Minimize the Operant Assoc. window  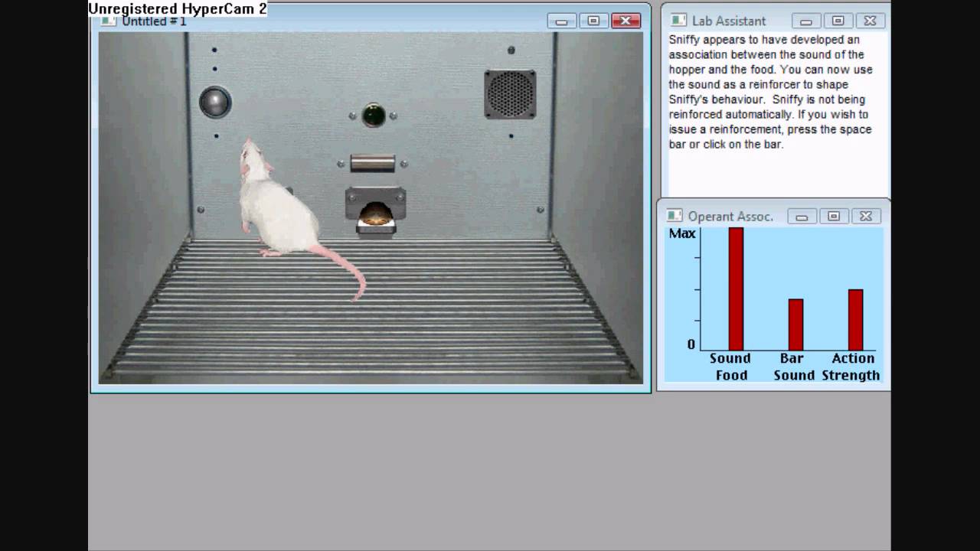click(802, 217)
